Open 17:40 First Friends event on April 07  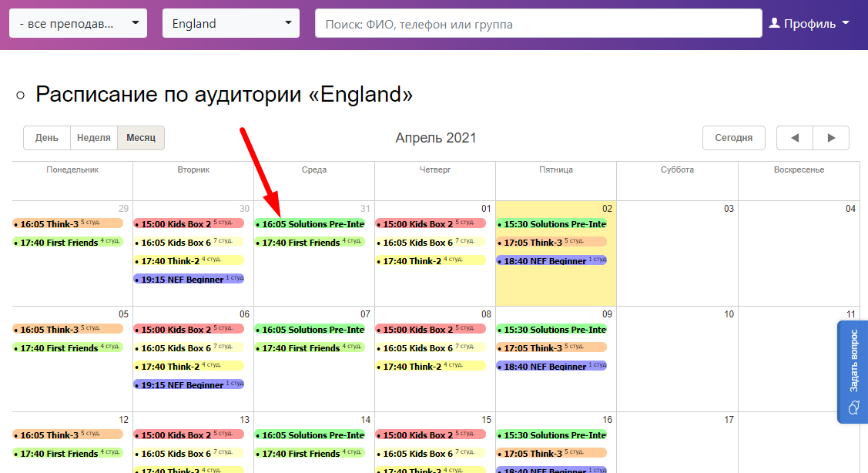click(x=310, y=347)
